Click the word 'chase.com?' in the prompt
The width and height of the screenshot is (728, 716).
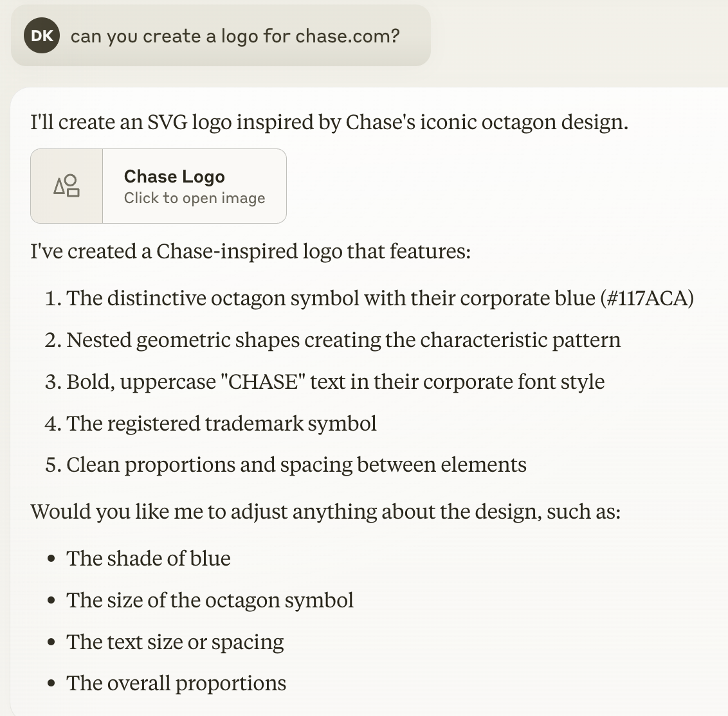(x=347, y=36)
